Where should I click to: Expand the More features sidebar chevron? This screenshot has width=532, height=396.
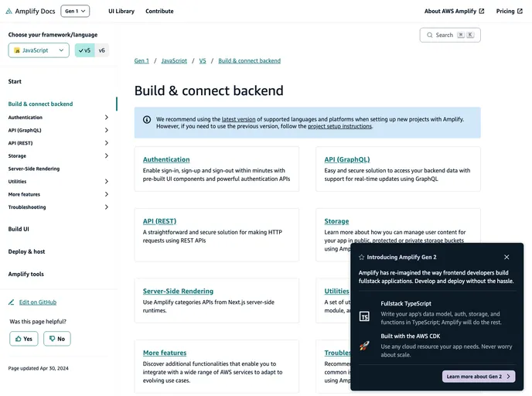[107, 194]
